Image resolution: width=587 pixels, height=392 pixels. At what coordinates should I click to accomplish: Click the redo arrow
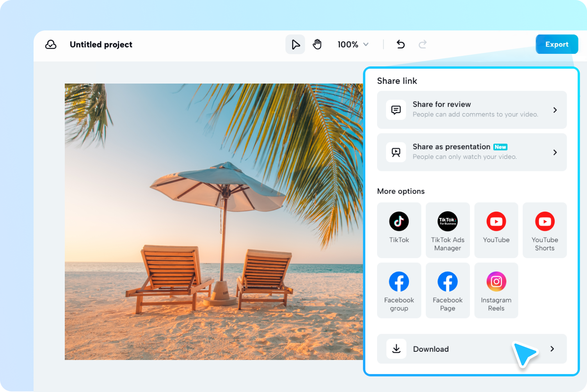(423, 44)
